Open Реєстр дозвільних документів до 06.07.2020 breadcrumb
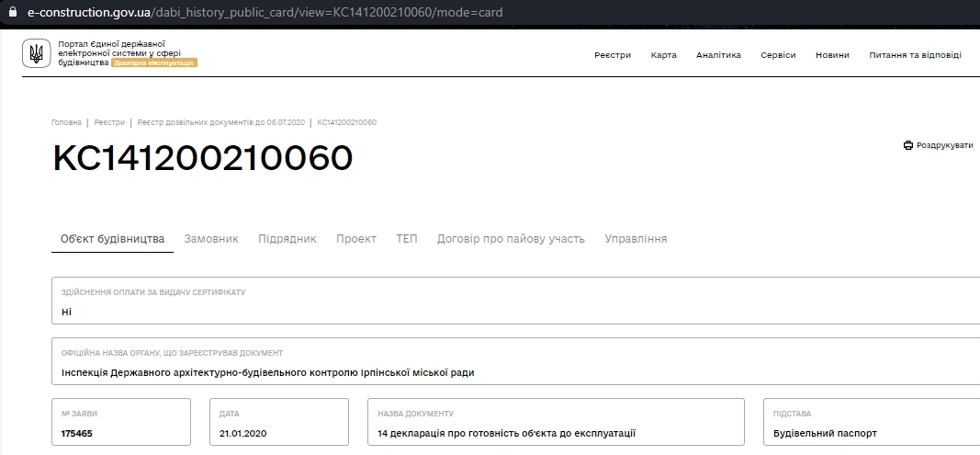Screen dimensions: 980x455 coord(221,122)
